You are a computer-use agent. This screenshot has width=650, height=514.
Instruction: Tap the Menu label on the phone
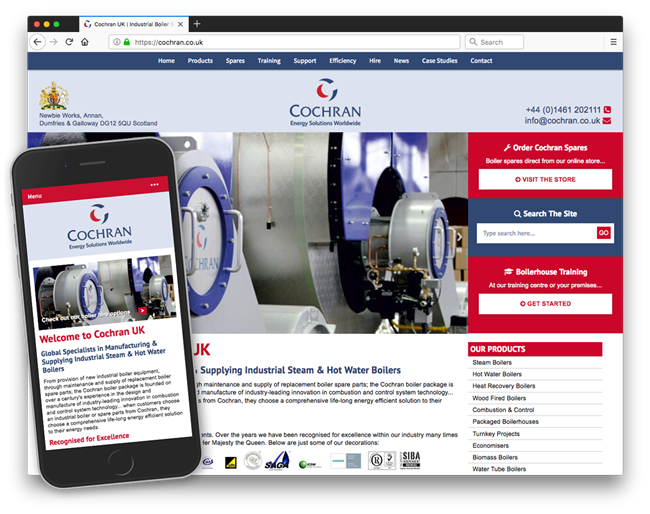pyautogui.click(x=35, y=196)
